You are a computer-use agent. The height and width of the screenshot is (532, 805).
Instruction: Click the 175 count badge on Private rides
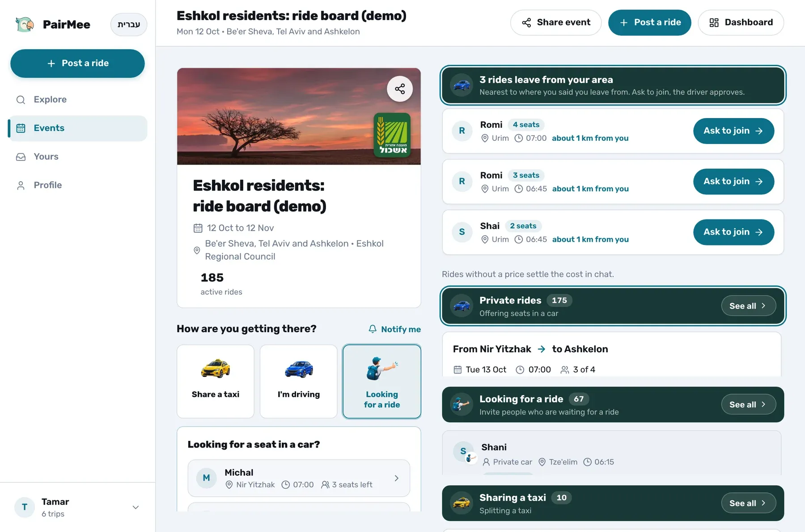coord(559,300)
